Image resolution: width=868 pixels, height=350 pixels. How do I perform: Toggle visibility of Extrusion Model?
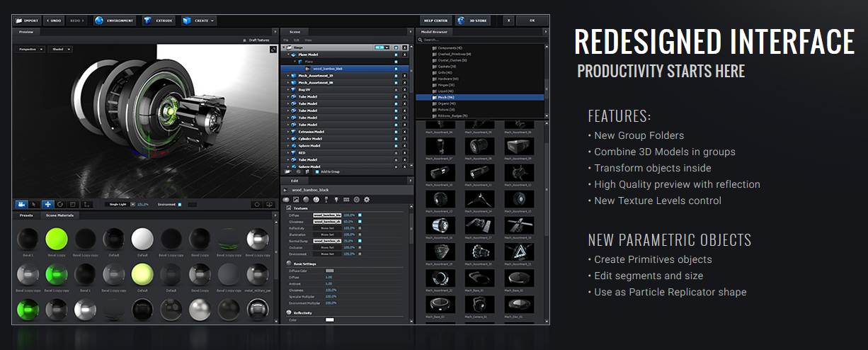click(x=396, y=132)
